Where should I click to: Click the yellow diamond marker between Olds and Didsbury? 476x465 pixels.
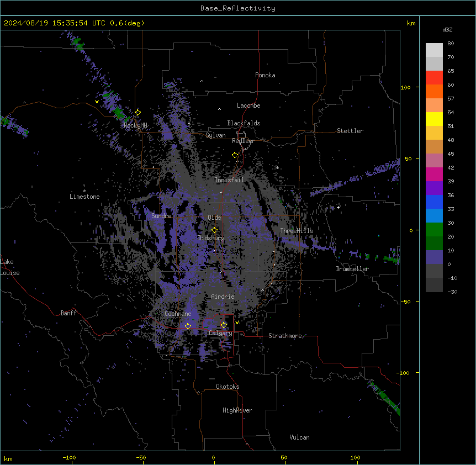[x=215, y=230]
